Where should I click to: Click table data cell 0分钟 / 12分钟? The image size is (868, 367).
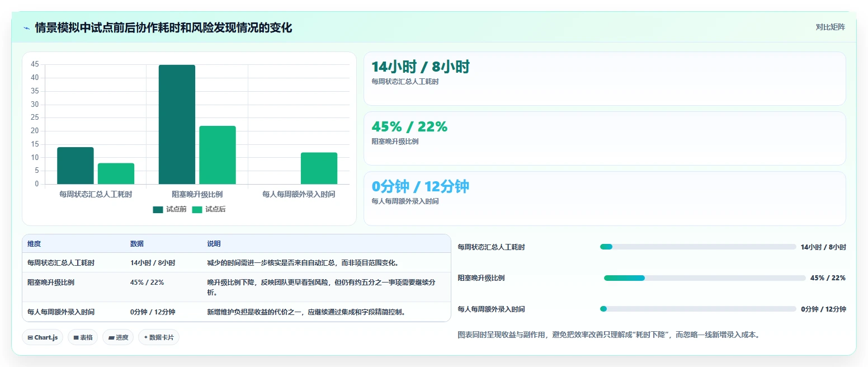(x=153, y=312)
